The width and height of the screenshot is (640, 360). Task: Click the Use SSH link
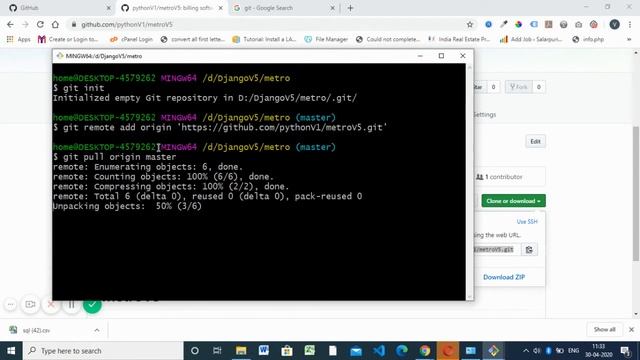click(527, 222)
